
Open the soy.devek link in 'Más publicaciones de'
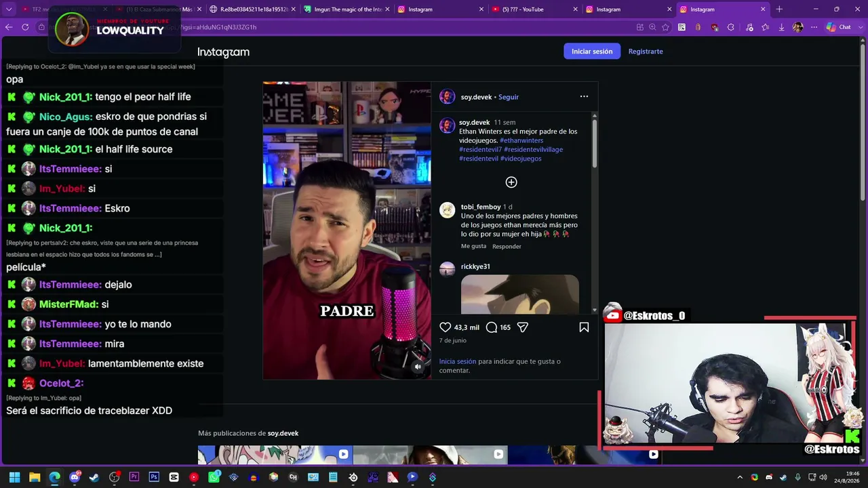coord(283,433)
